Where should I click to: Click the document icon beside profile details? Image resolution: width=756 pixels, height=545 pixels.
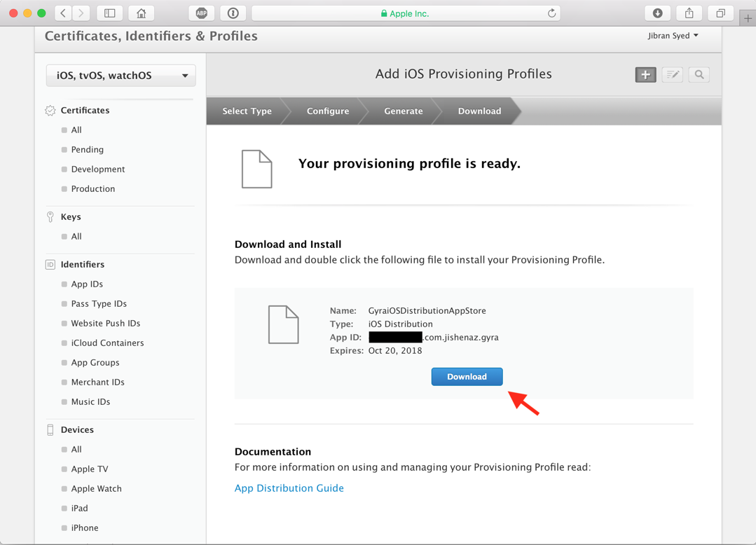click(x=284, y=325)
